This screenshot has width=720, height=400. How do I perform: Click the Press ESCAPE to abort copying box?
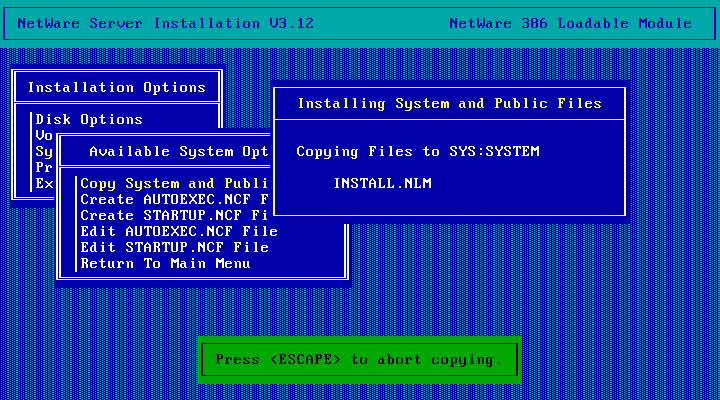pyautogui.click(x=360, y=360)
